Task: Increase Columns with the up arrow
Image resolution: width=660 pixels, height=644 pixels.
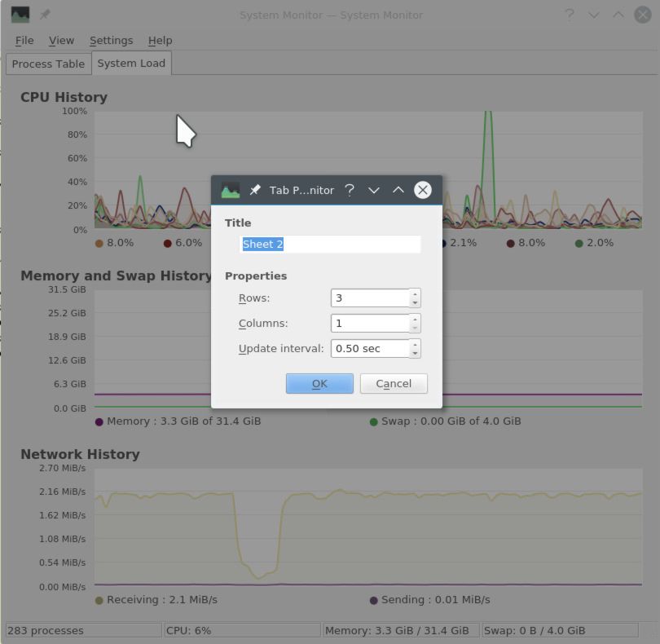Action: (x=415, y=320)
